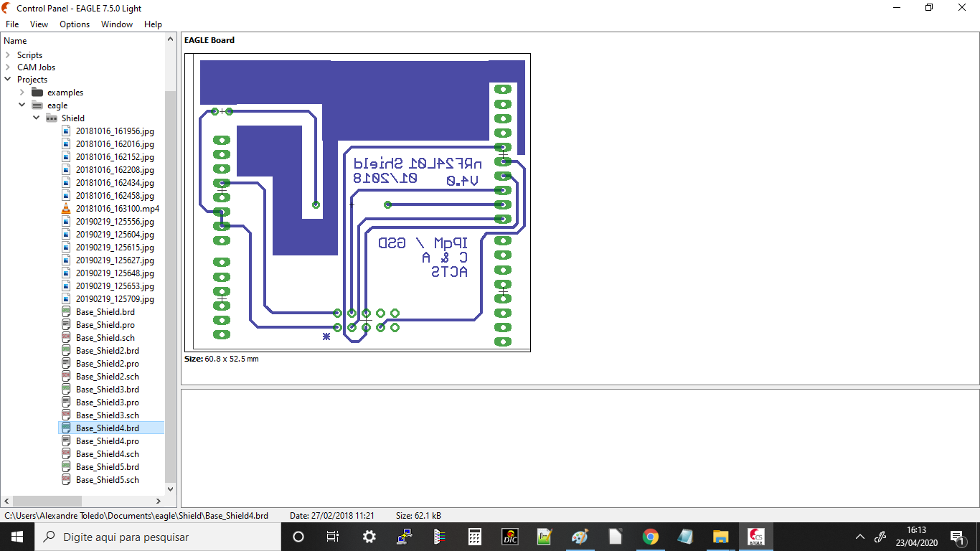Open Google Chrome from the taskbar
Screen dimensions: 980x551
650,537
